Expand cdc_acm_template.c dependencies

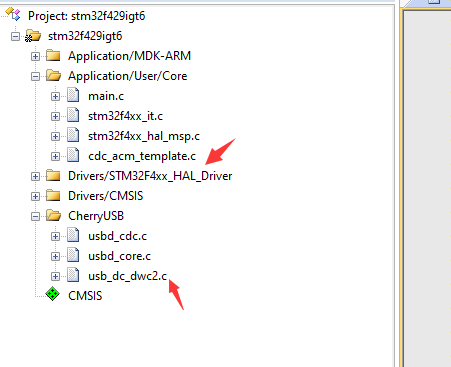point(55,156)
